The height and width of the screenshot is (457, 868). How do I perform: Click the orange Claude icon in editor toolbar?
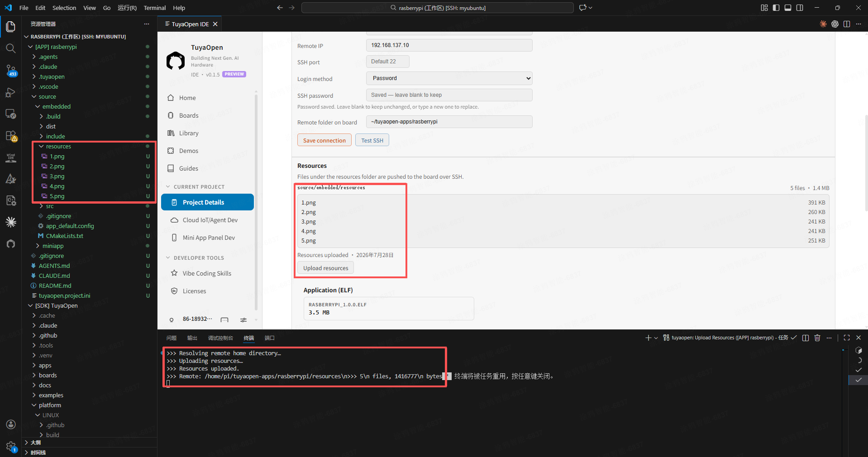click(x=823, y=24)
